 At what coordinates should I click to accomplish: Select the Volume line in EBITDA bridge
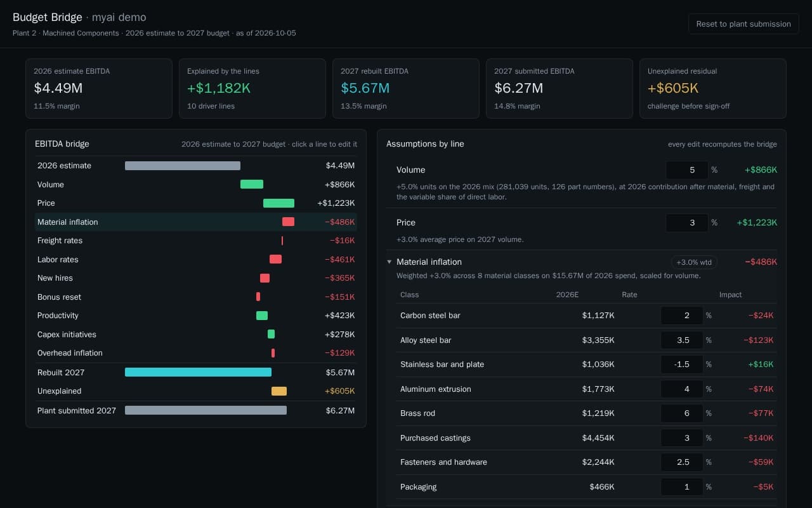(x=196, y=184)
